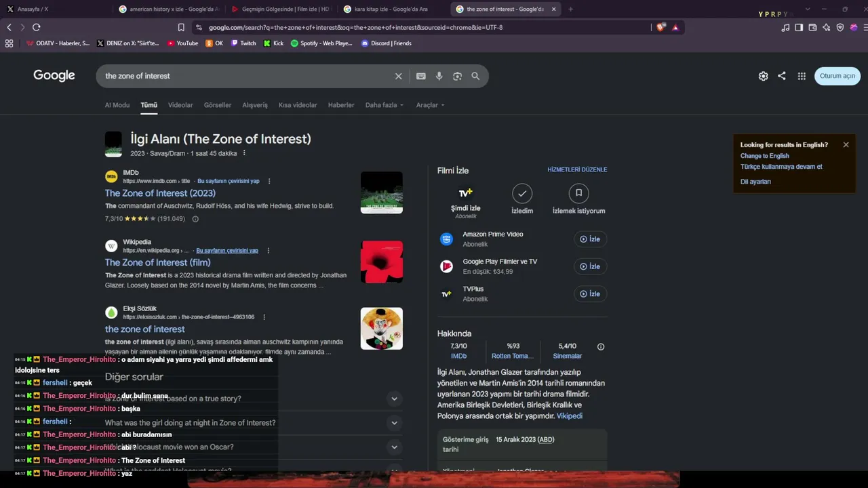Open the IMDb result poster thumbnail
868x488 pixels.
tap(382, 192)
